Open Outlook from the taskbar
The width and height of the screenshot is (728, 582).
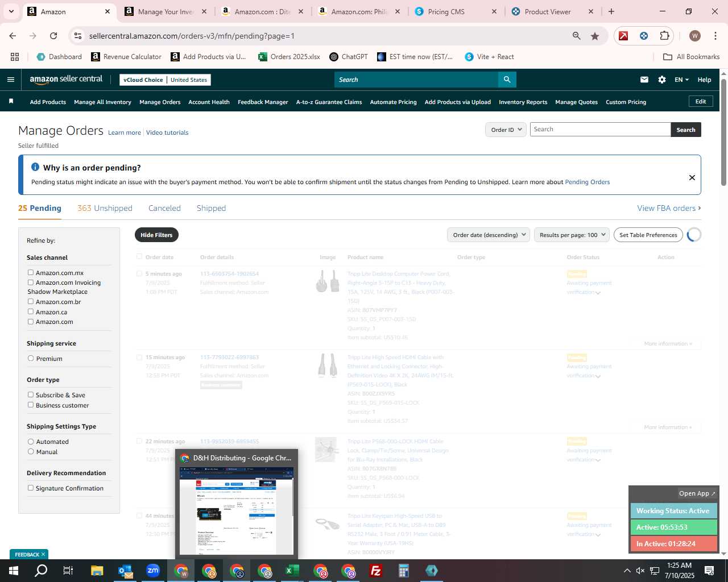coord(125,571)
